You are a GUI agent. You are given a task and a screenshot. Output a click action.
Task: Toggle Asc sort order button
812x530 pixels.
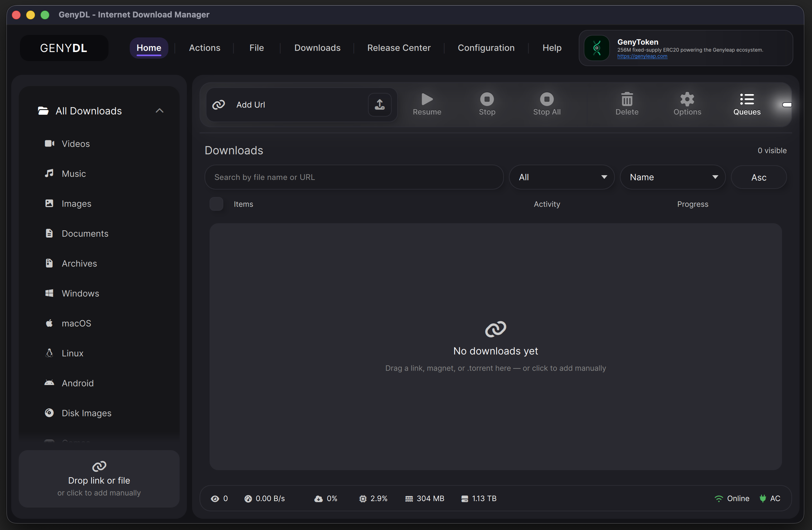tap(759, 177)
